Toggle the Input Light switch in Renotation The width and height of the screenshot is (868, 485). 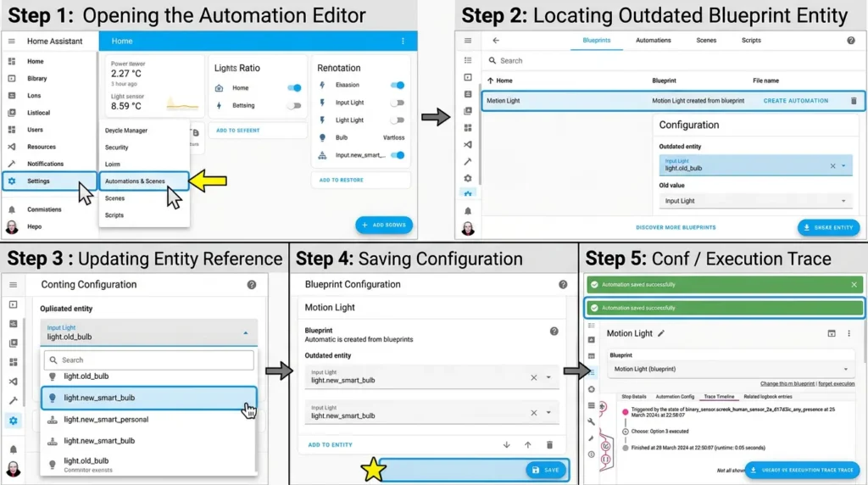pos(398,103)
